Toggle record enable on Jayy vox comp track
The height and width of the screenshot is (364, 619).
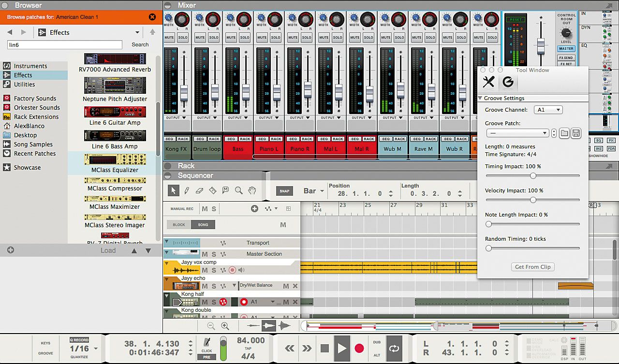(232, 270)
